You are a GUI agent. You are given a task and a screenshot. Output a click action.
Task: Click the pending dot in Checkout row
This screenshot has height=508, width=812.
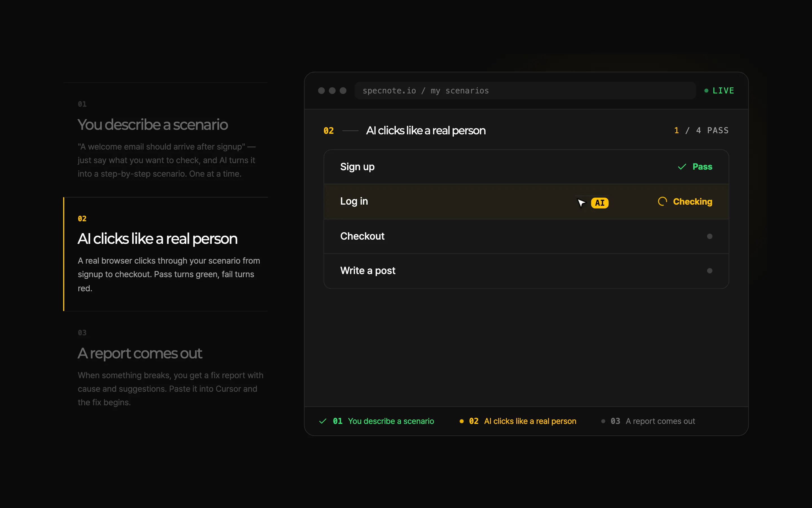tap(709, 236)
